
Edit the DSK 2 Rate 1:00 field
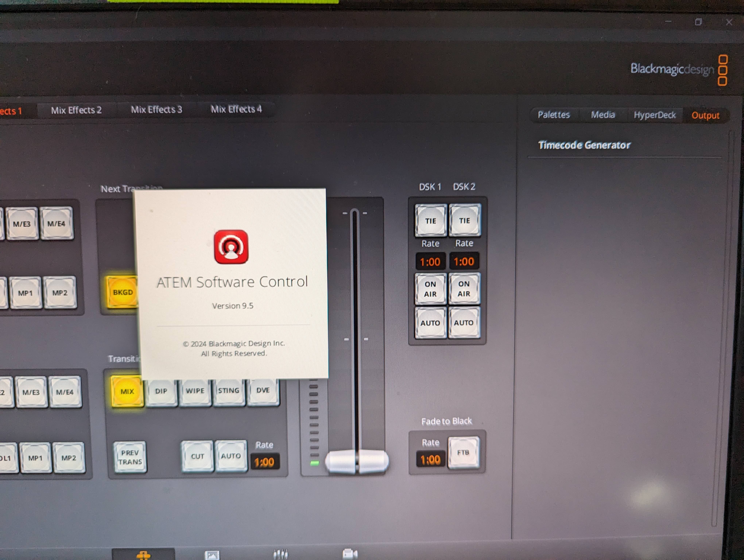(x=464, y=262)
